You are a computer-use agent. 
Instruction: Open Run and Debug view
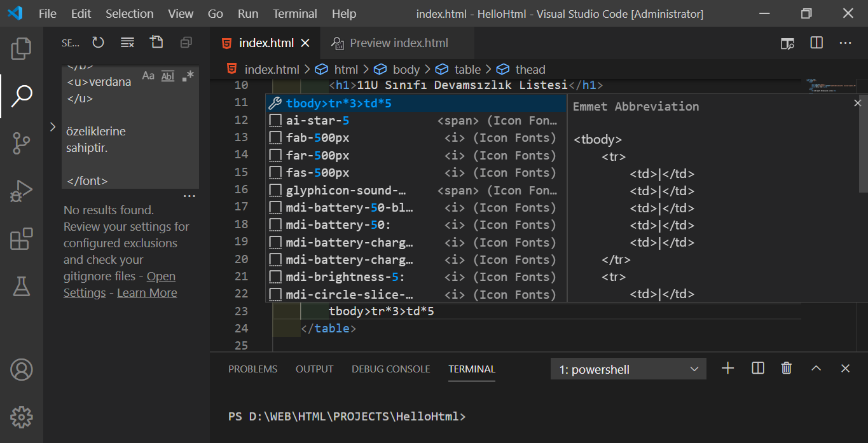click(x=22, y=191)
